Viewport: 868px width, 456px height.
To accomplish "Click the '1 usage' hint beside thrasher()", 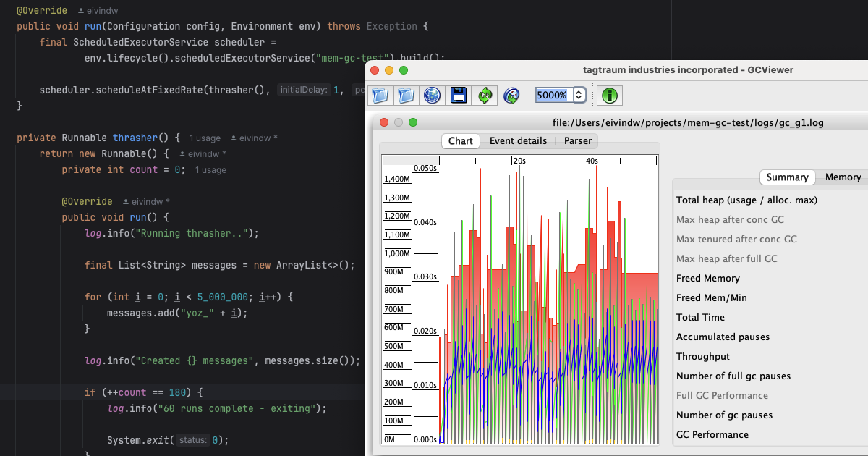I will (x=205, y=138).
